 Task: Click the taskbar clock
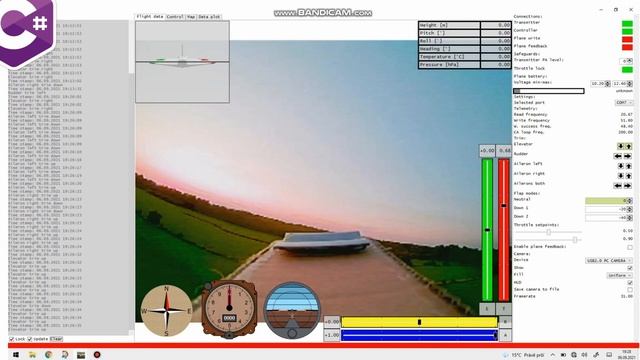pyautogui.click(x=626, y=354)
